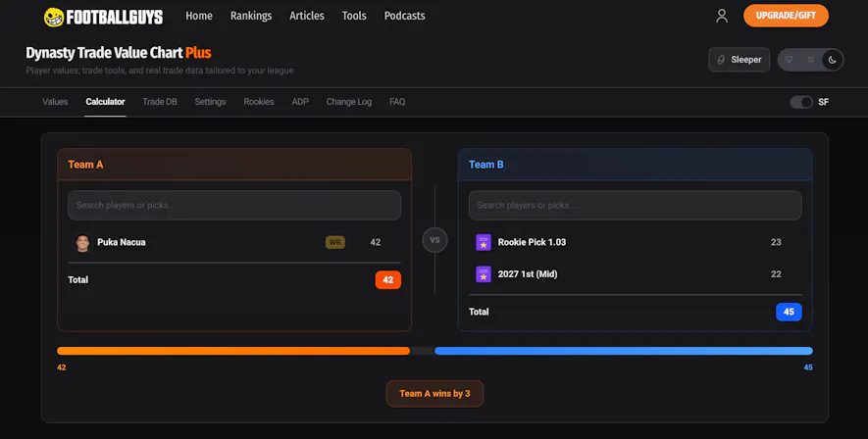
Task: Select the light theme sun icon
Action: pos(810,60)
